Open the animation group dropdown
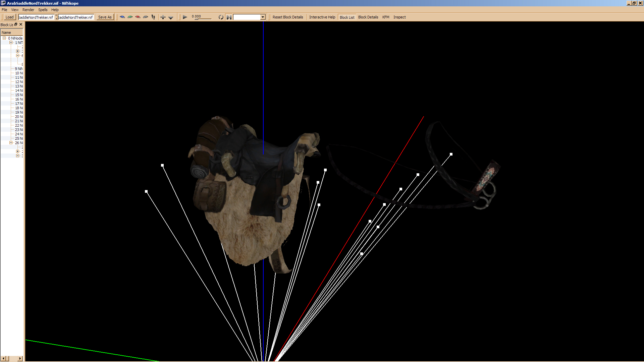644x362 pixels. click(x=263, y=17)
